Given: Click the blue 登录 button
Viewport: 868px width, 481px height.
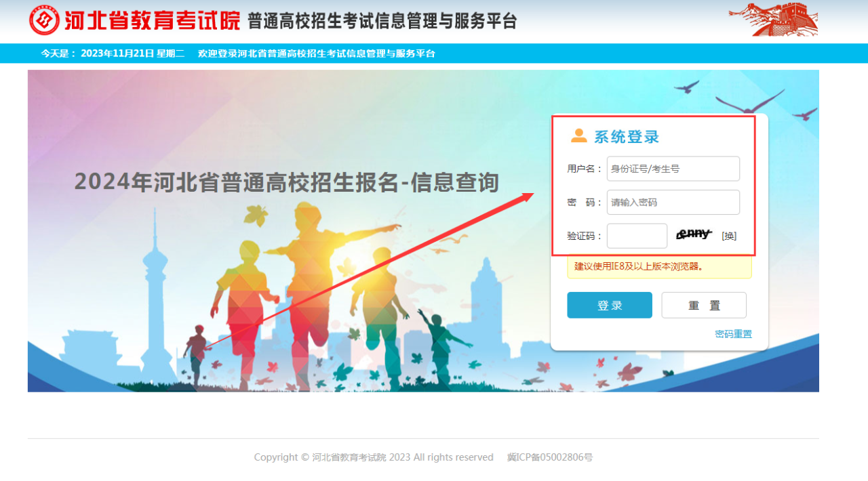Looking at the screenshot, I should pos(610,305).
